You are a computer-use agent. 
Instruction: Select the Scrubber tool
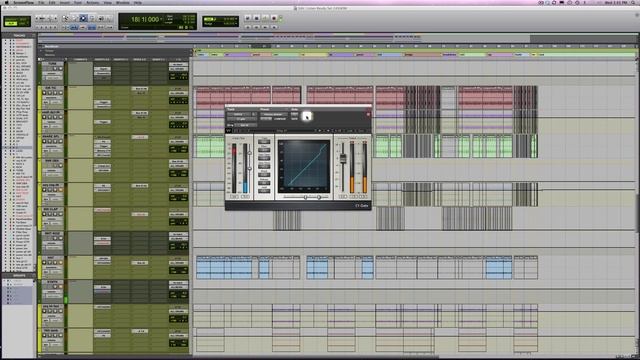coord(100,18)
